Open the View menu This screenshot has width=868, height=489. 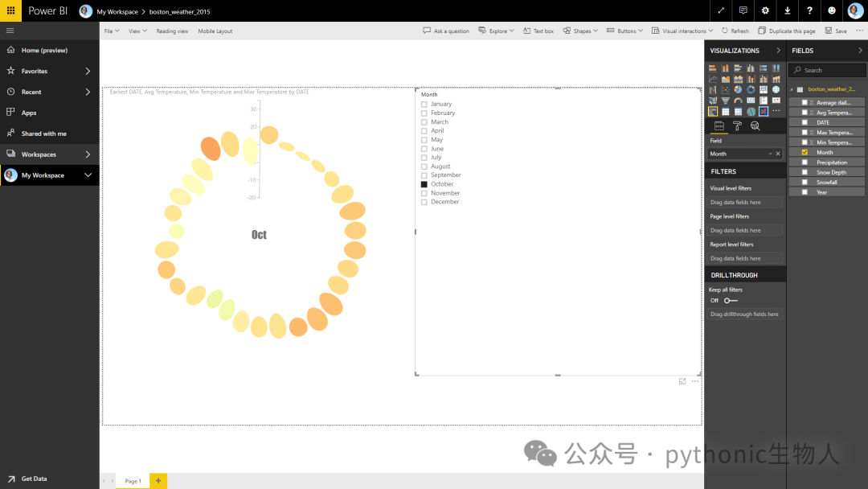point(137,31)
